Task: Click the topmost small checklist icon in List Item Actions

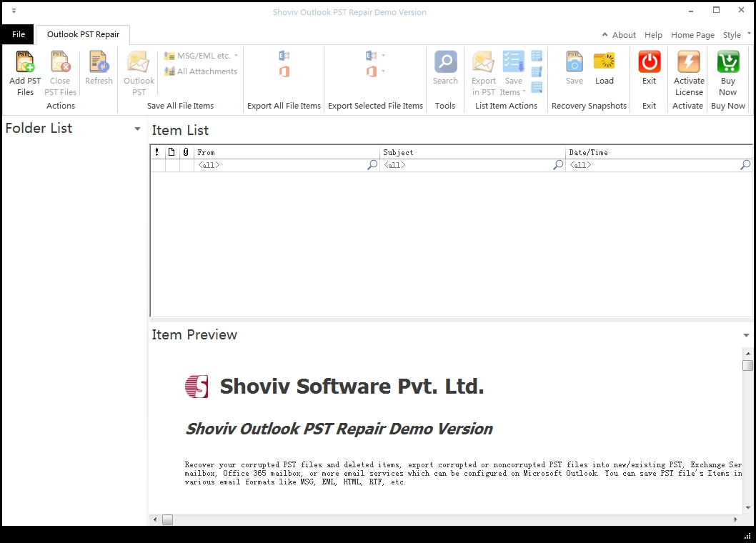Action: pos(537,56)
